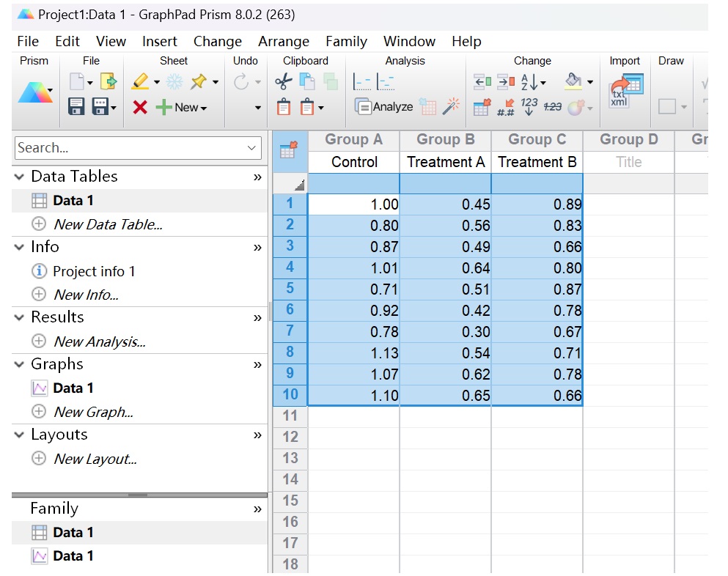Image resolution: width=728 pixels, height=576 pixels.
Task: Collapse the Graphs section in navigator
Action: [20, 364]
